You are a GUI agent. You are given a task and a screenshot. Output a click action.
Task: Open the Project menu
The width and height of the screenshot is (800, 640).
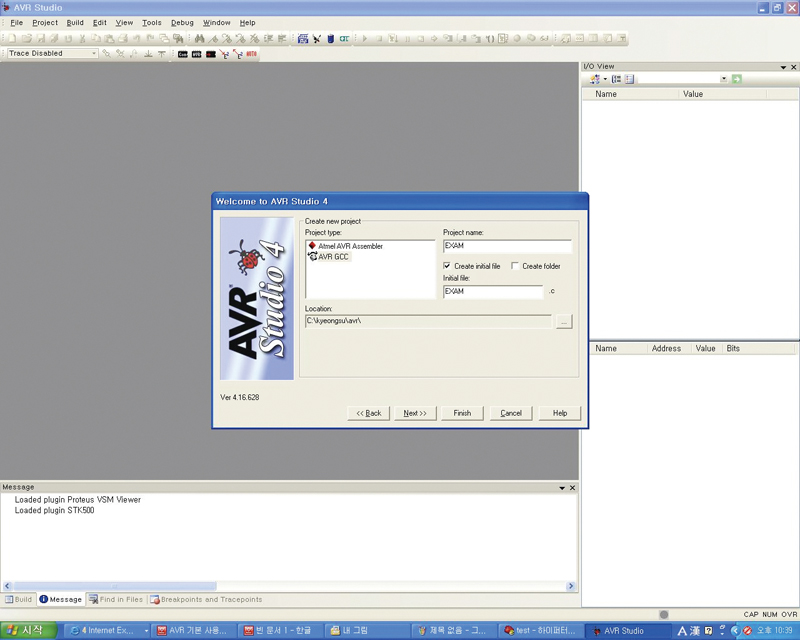[45, 22]
